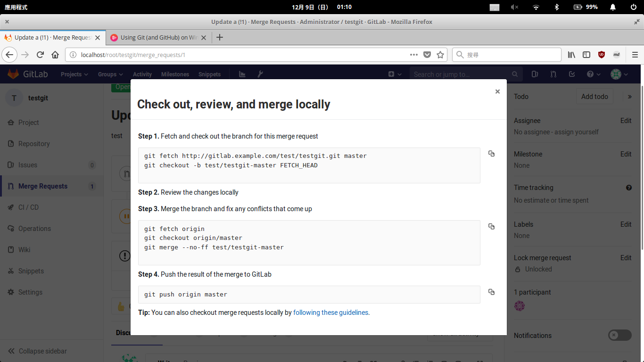
Task: Toggle the Notifications switch
Action: pyautogui.click(x=619, y=335)
